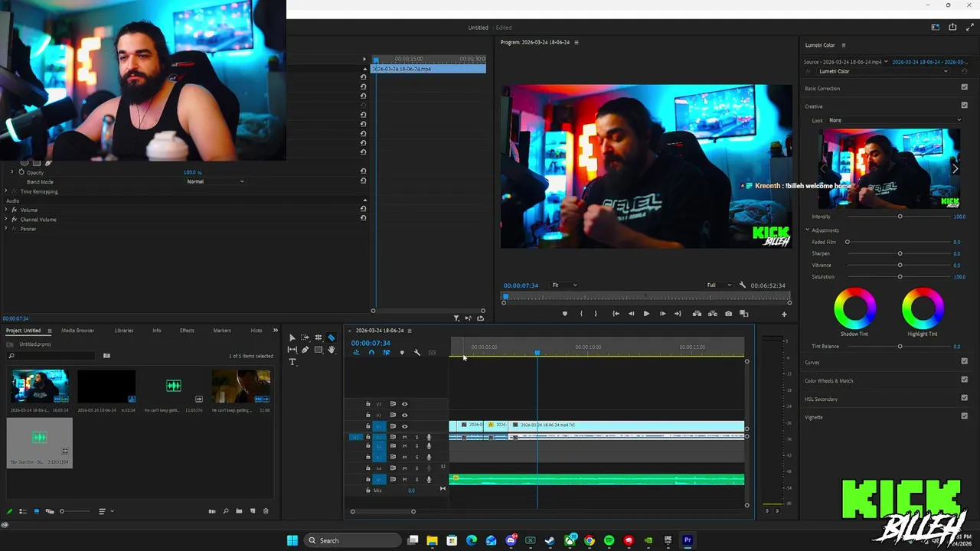Expand the Opacity property
The height and width of the screenshot is (551, 980).
(12, 172)
